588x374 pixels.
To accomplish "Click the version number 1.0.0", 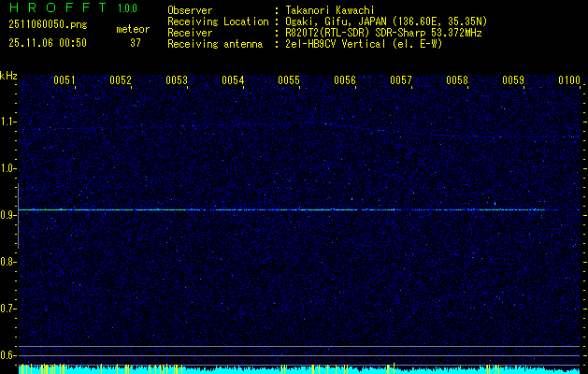I will [x=127, y=8].
